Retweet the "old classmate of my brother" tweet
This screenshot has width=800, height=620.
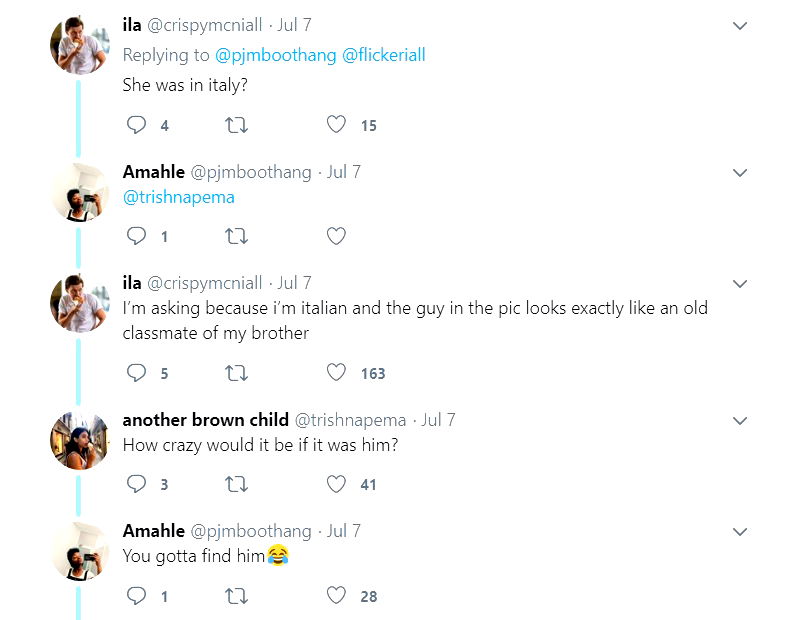click(237, 373)
